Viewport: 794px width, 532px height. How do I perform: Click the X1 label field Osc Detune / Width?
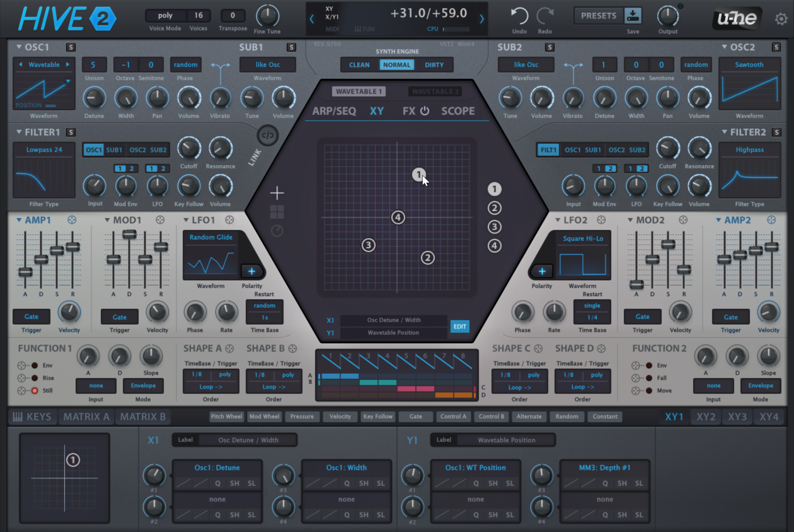[x=248, y=440]
